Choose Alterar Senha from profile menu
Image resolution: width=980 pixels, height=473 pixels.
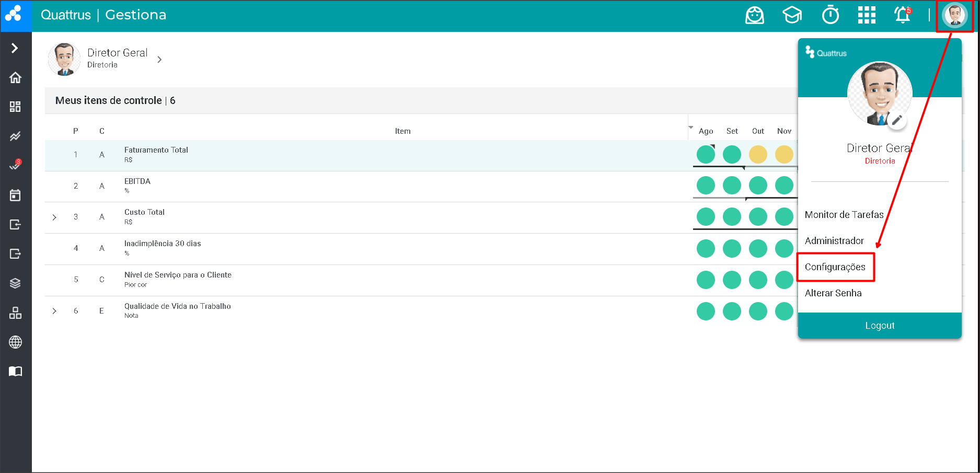point(833,293)
